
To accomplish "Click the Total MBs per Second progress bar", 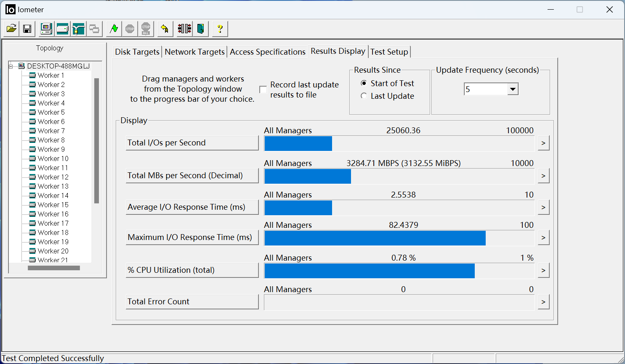I will tap(399, 176).
